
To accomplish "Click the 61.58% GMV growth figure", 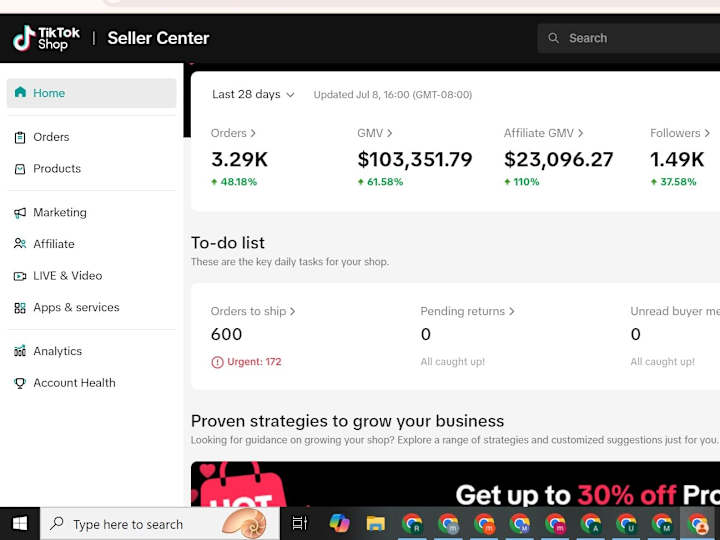I will coord(385,182).
